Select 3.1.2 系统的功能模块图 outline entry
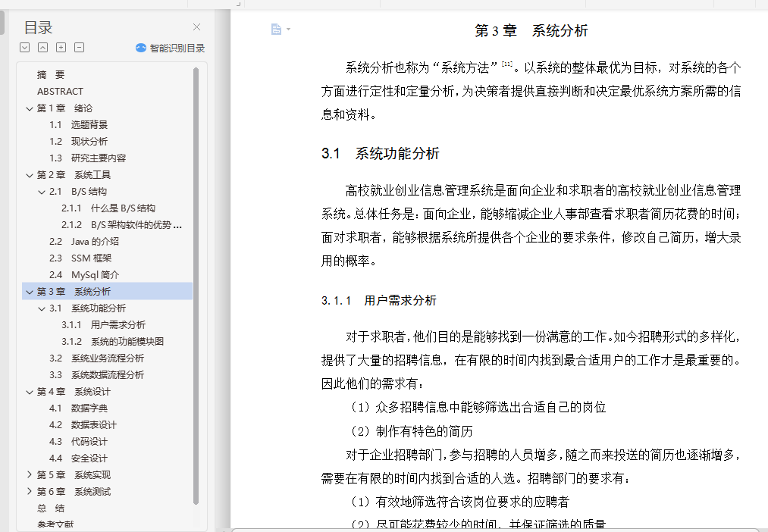The image size is (768, 532). (113, 342)
